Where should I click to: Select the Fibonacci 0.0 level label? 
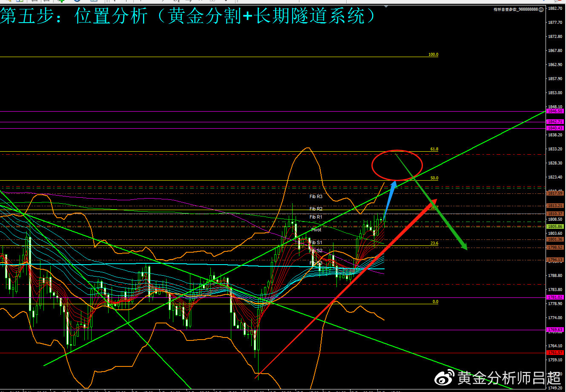coord(435,302)
